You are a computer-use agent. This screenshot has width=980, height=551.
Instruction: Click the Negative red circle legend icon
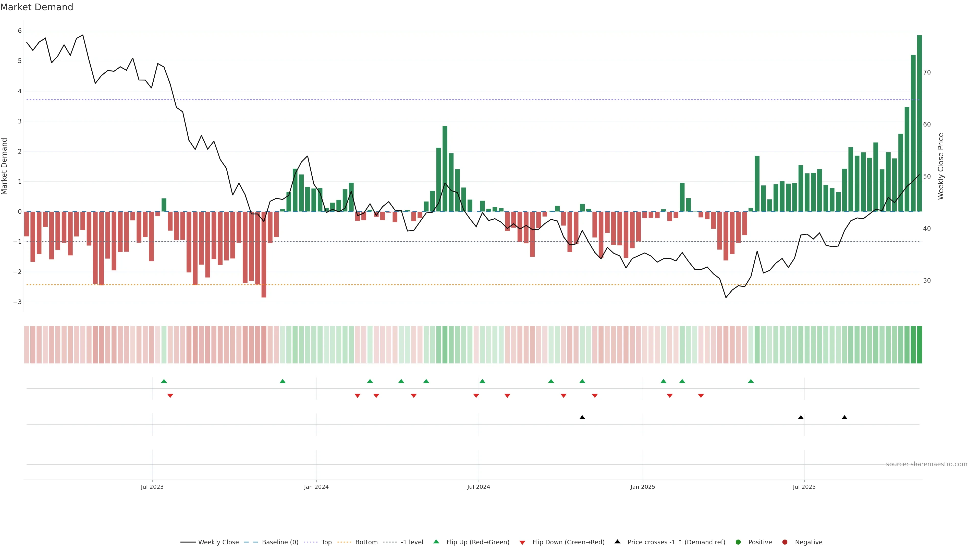click(x=785, y=542)
